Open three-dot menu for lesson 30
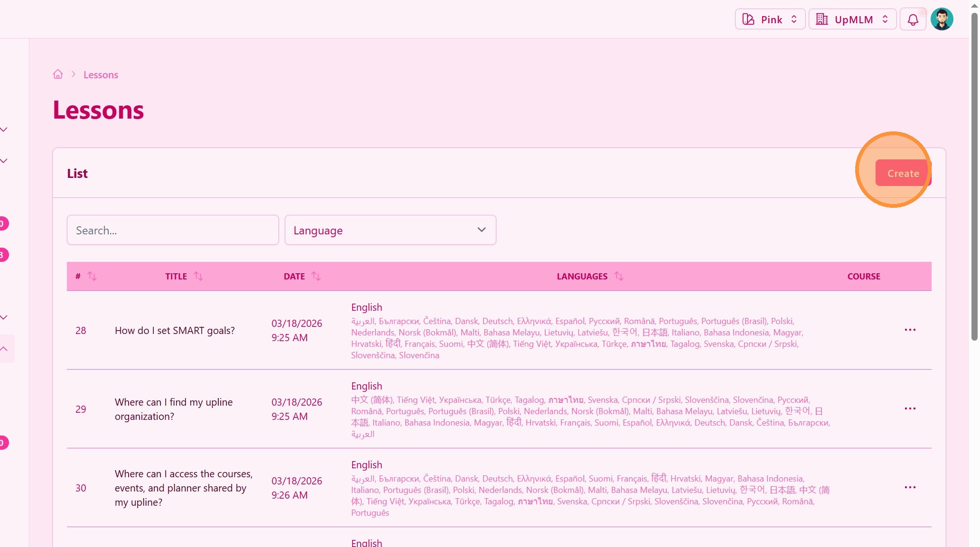 coord(910,488)
